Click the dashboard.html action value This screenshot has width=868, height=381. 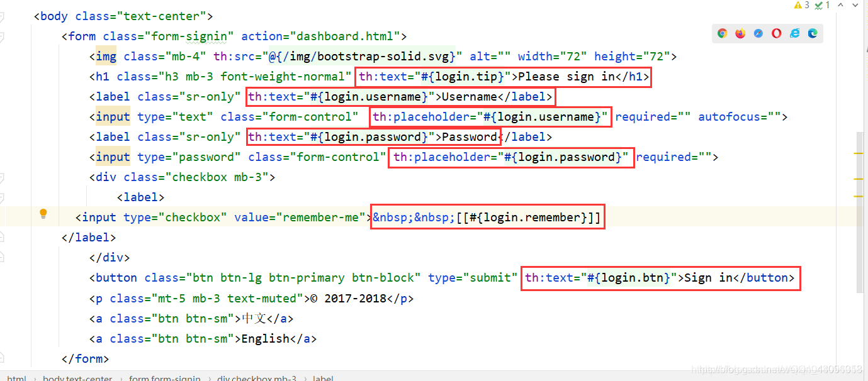click(x=348, y=36)
